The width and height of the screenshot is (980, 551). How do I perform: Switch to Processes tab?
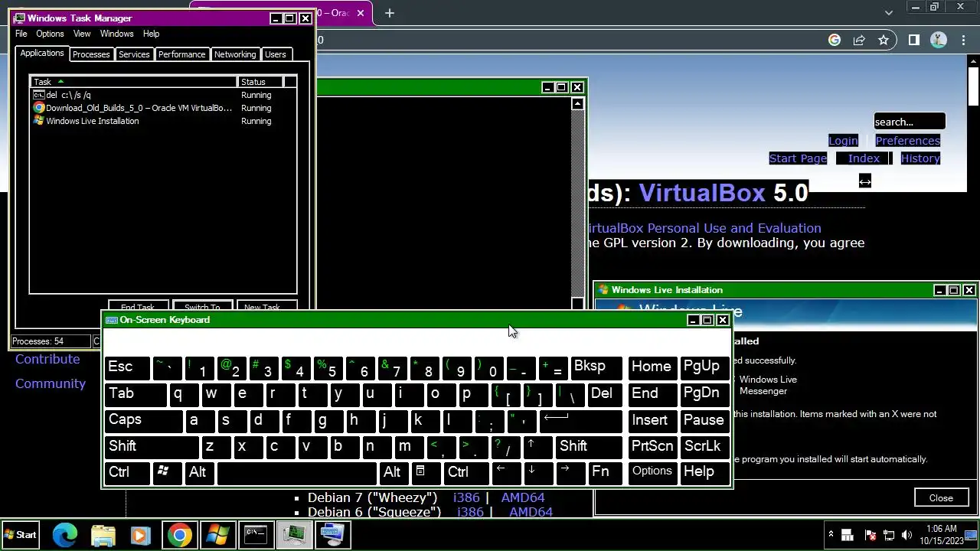click(x=91, y=54)
